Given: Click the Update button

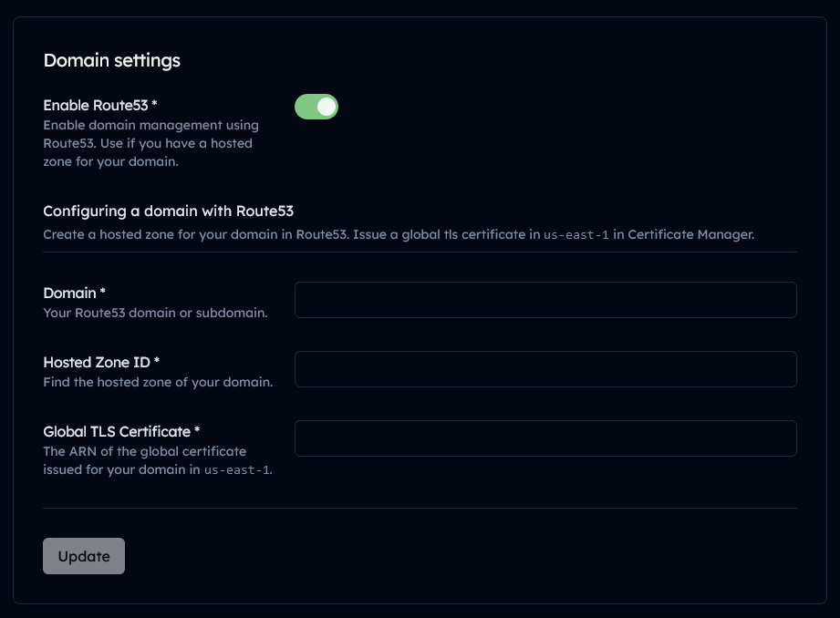Looking at the screenshot, I should pyautogui.click(x=83, y=556).
